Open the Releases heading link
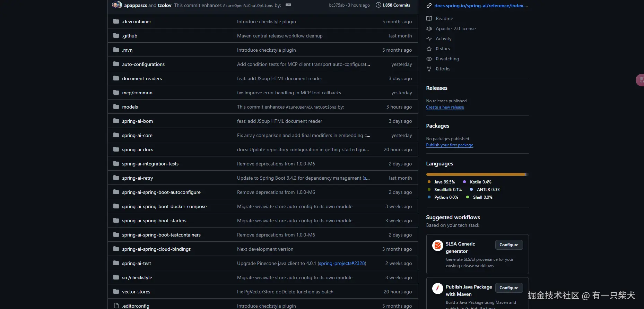The image size is (644, 309). pyautogui.click(x=437, y=88)
